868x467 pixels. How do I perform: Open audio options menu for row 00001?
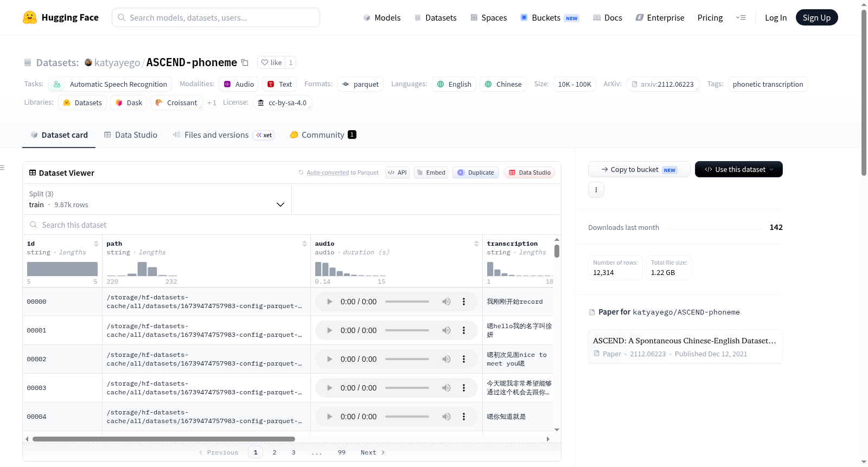pyautogui.click(x=464, y=330)
